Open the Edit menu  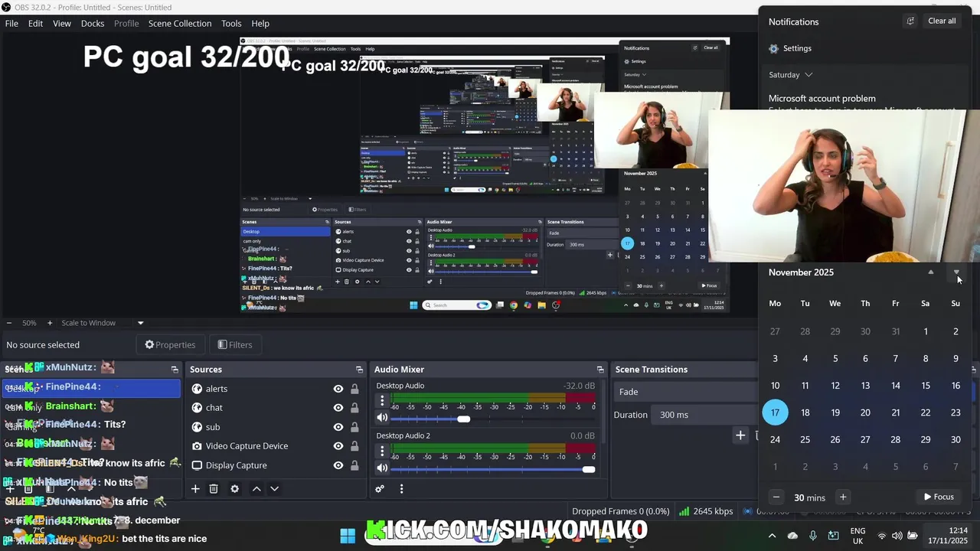[x=36, y=24]
